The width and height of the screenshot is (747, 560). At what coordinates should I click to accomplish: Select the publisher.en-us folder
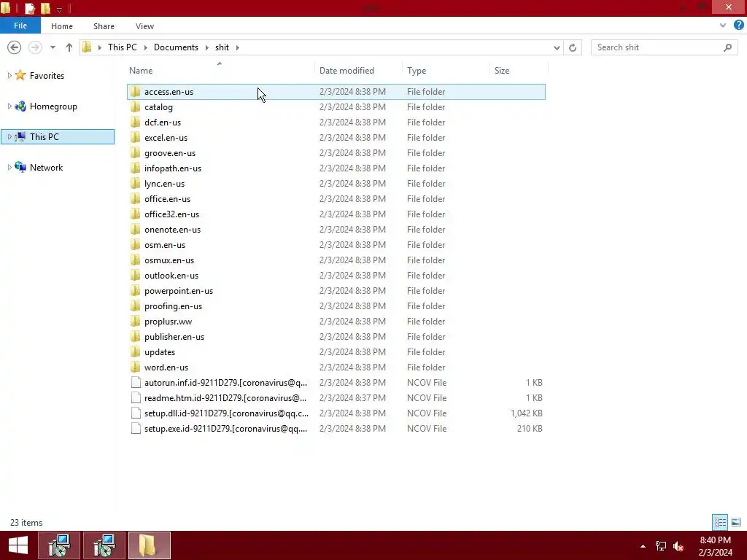[336, 337]
